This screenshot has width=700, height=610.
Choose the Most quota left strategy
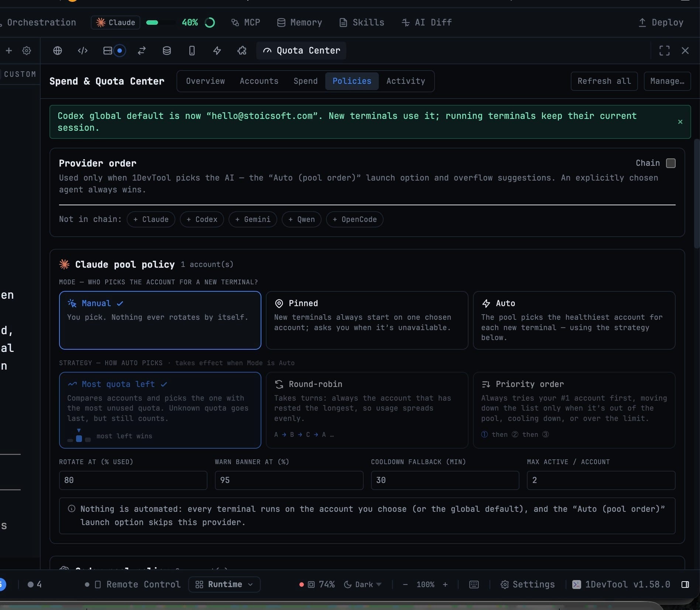(x=160, y=410)
